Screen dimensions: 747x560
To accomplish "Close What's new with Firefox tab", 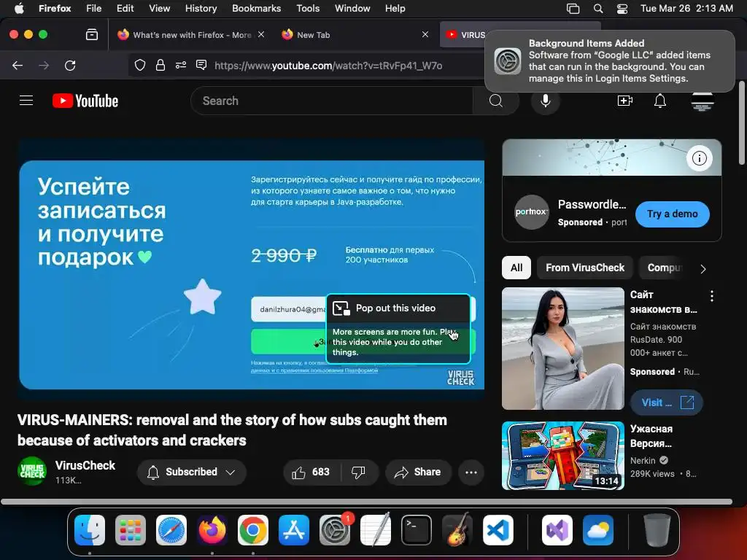I will click(261, 34).
